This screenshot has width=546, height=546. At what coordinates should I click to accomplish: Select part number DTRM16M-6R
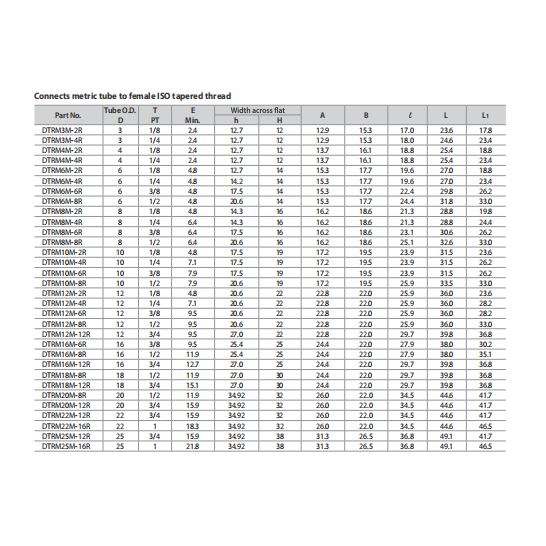tap(64, 345)
